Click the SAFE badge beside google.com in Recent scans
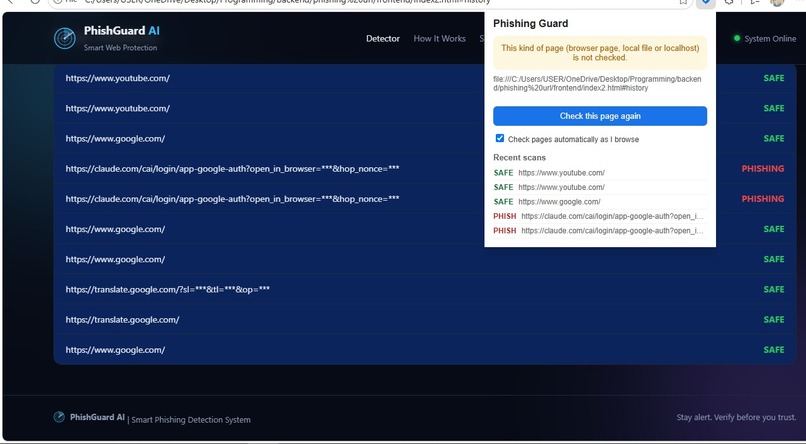Viewport: 806px width, 444px height. click(503, 202)
